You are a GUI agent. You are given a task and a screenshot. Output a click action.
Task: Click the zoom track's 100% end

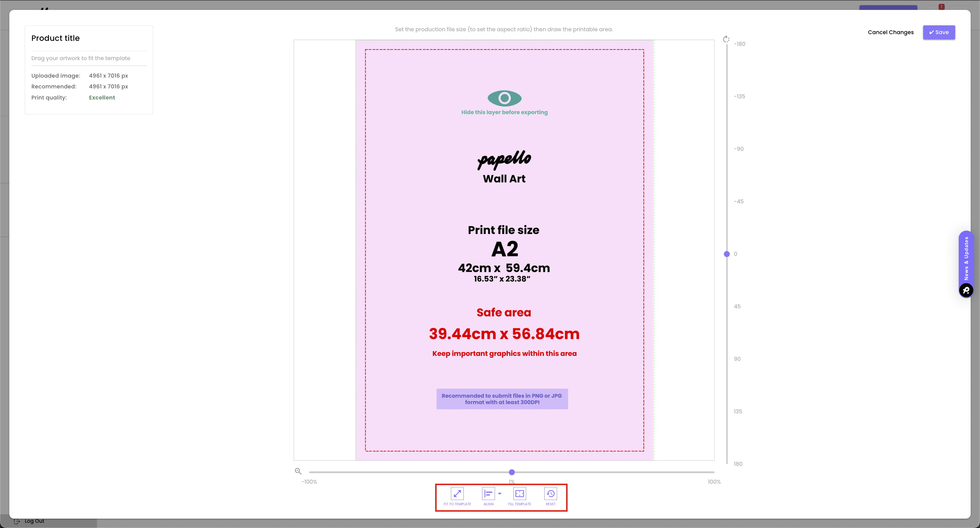pyautogui.click(x=713, y=472)
